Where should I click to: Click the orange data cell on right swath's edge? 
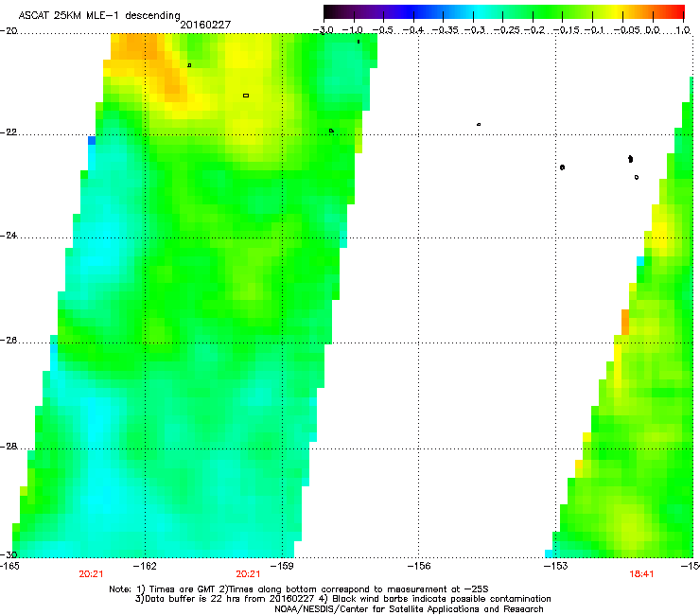625,322
